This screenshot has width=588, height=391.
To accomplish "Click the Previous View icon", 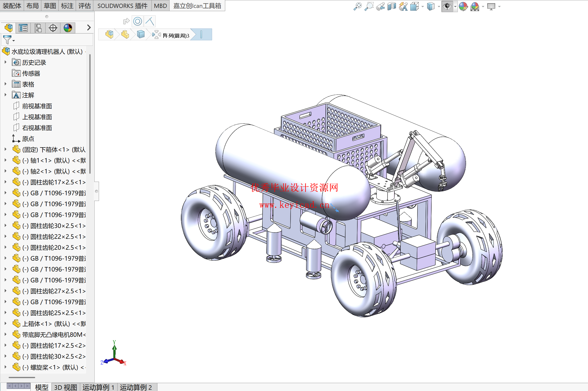I will [380, 6].
